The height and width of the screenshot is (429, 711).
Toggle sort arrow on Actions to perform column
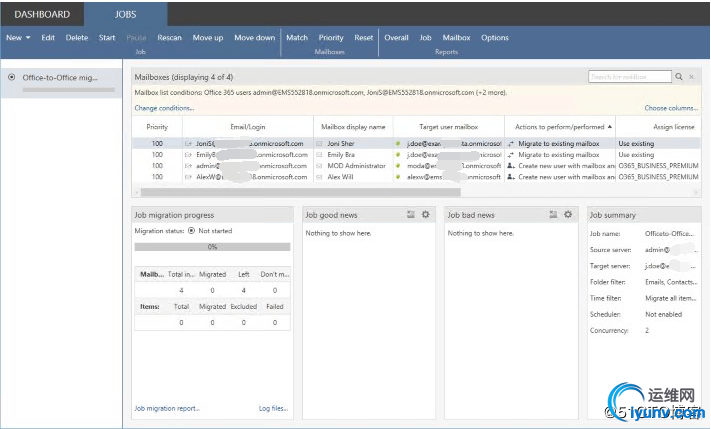click(x=609, y=127)
